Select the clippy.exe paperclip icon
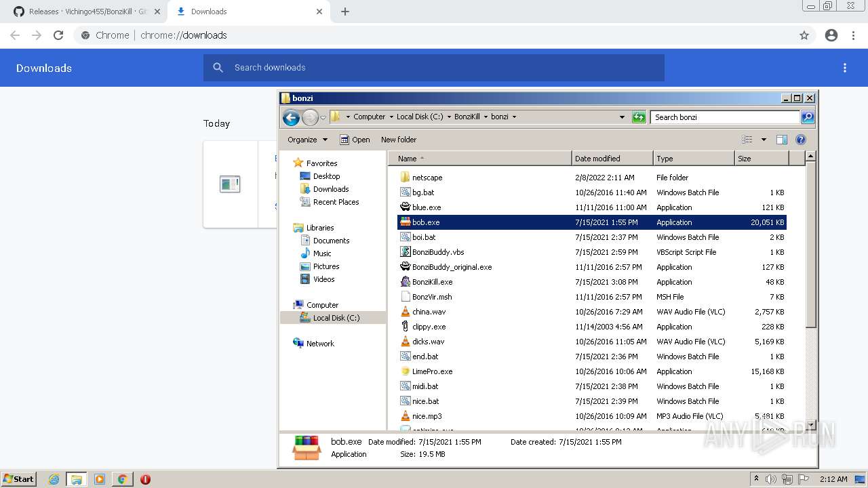Image resolution: width=868 pixels, height=488 pixels. coord(405,327)
